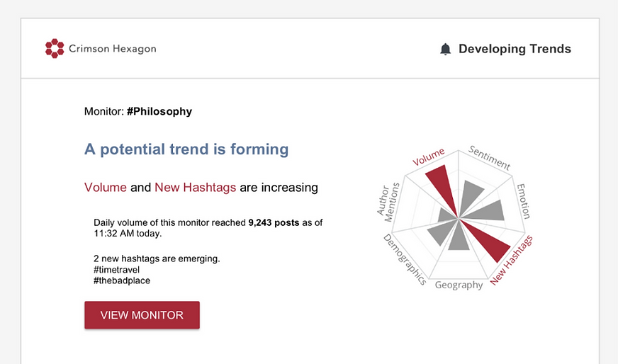This screenshot has width=618, height=364.
Task: Click the Geography axis label on chart
Action: [x=459, y=285]
